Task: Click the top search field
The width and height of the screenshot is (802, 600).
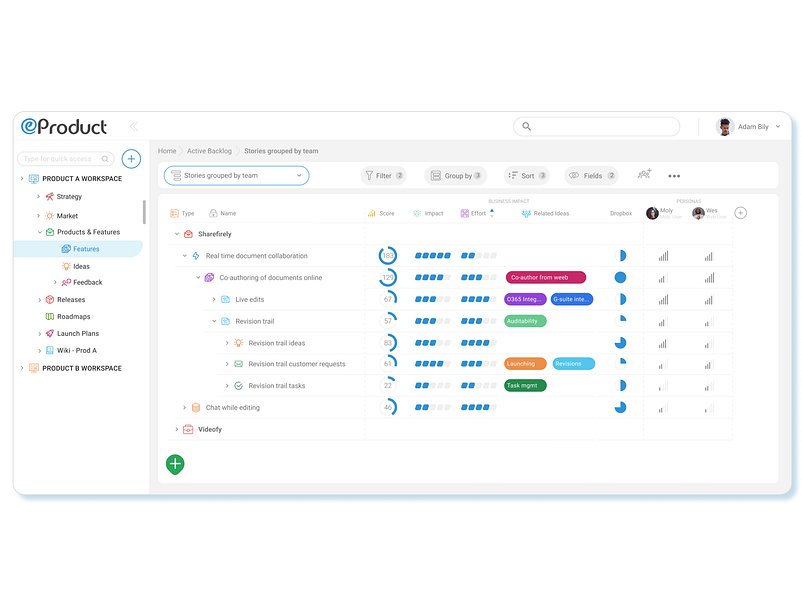Action: [596, 126]
